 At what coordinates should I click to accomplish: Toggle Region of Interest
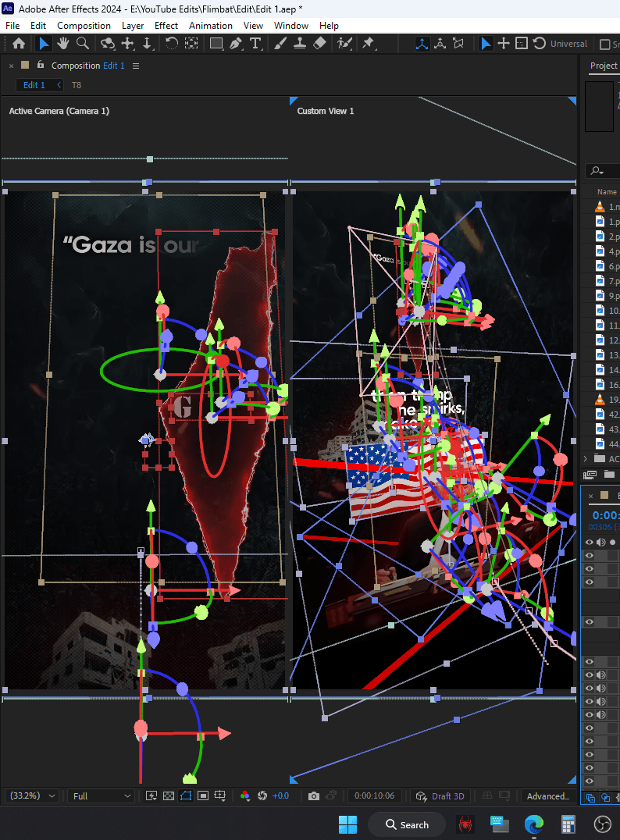coord(203,796)
